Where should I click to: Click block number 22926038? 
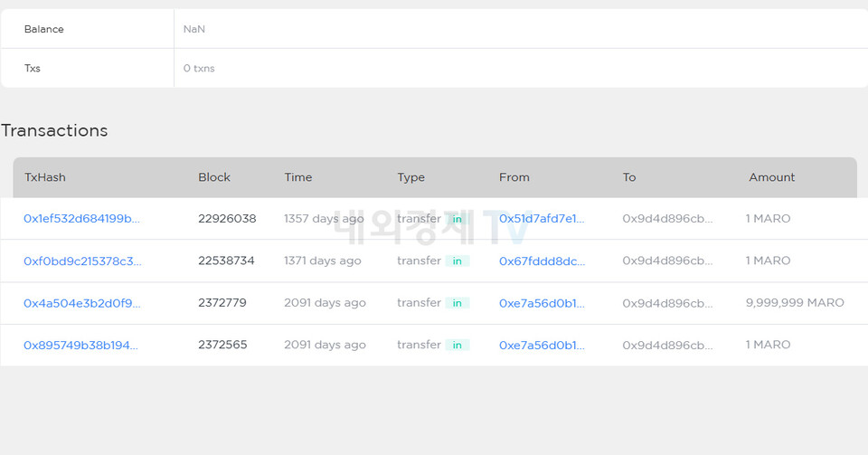tap(227, 219)
